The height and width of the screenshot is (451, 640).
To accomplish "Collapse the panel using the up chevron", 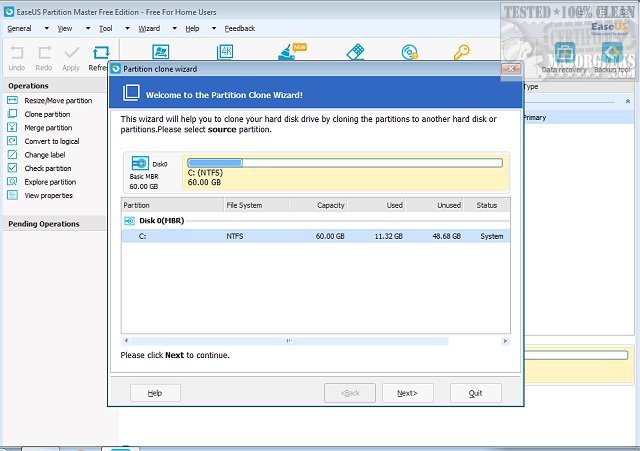I will (628, 101).
